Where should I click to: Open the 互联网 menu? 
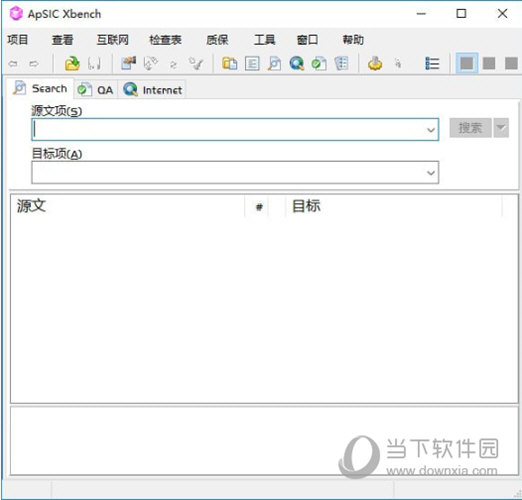tap(112, 40)
